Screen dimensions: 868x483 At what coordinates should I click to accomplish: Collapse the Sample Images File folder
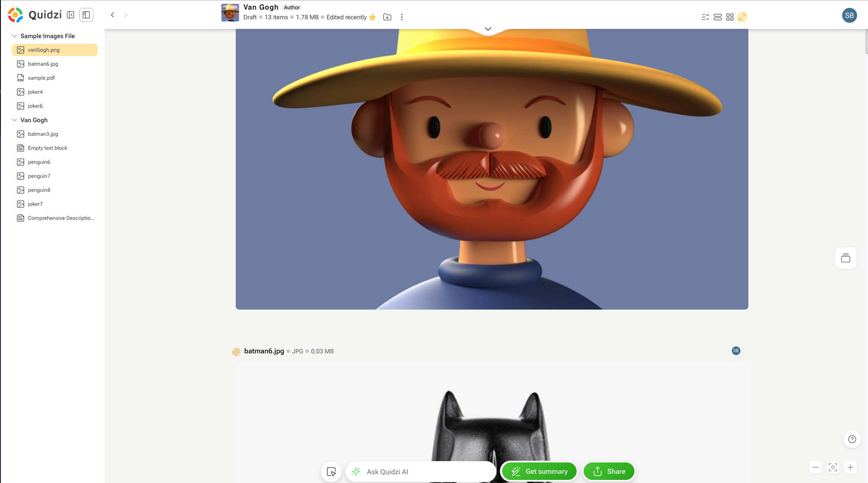(x=14, y=36)
